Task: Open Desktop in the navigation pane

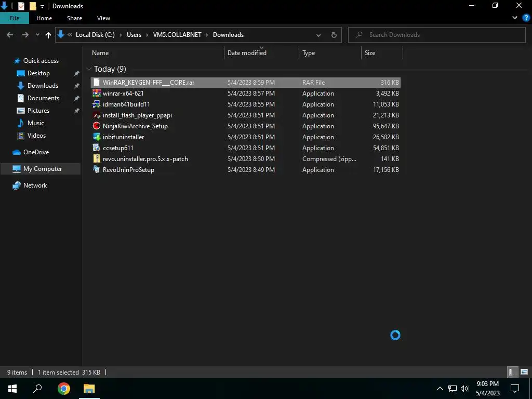Action: tap(38, 73)
